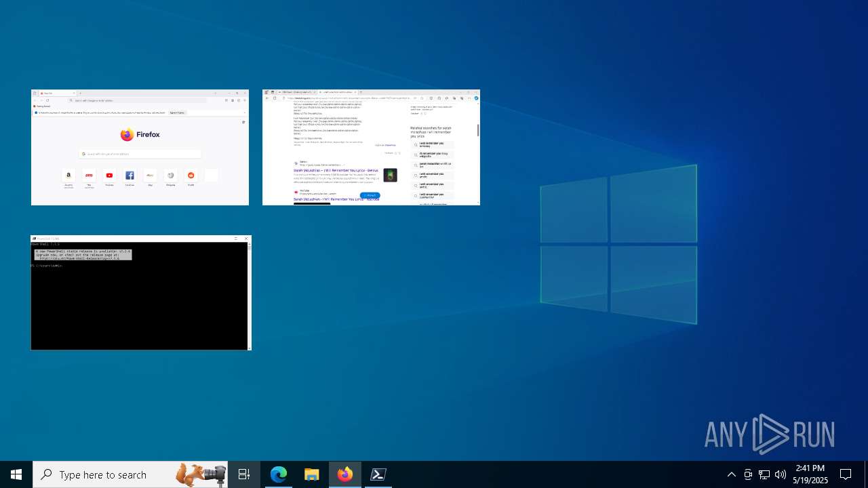Switch to the PowerShell console window thumbnail
This screenshot has width=868, height=488.
coord(141,293)
